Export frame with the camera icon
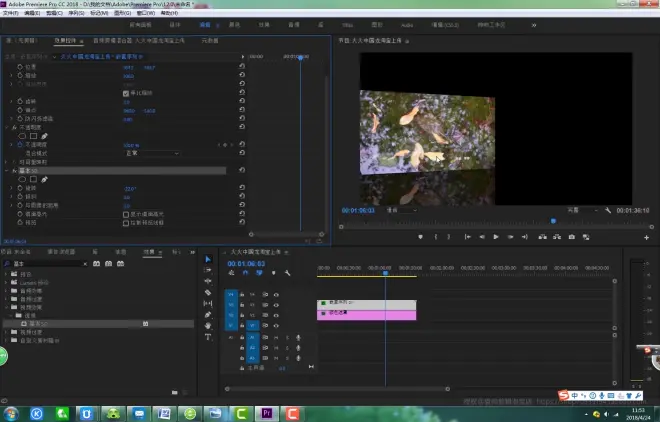Screen dimensions: 660x422 (572, 237)
